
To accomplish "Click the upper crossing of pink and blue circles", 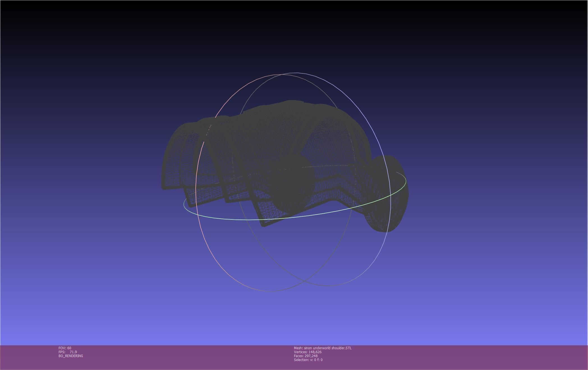I will click(x=281, y=75).
